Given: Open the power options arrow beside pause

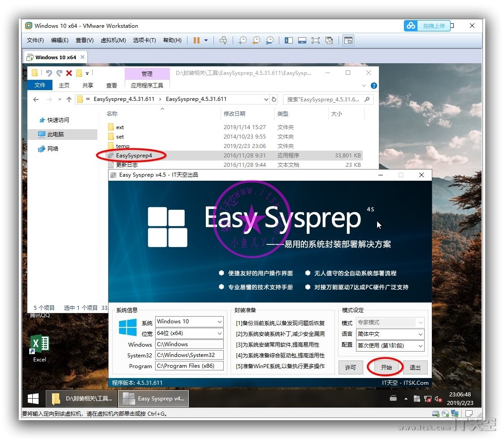Looking at the screenshot, I should [206, 40].
